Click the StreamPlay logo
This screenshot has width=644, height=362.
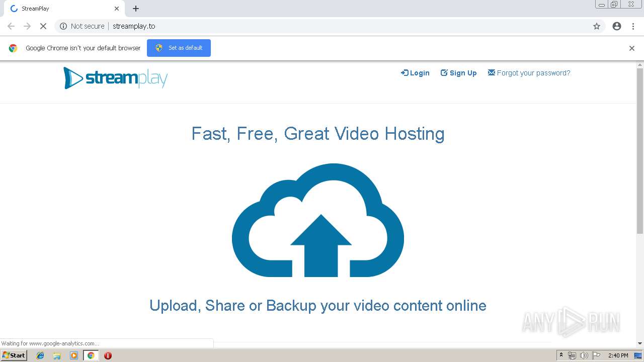pos(115,78)
